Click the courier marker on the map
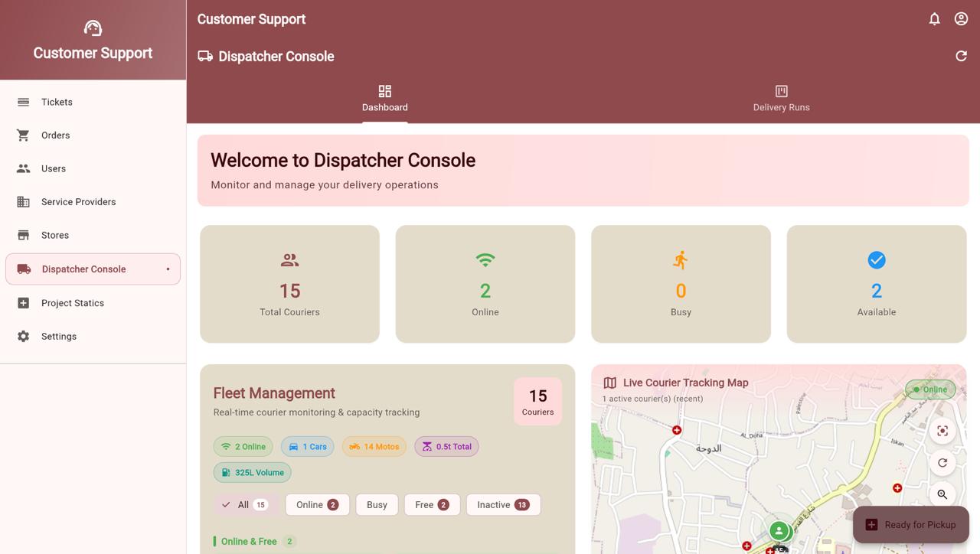The image size is (980, 554). click(779, 530)
